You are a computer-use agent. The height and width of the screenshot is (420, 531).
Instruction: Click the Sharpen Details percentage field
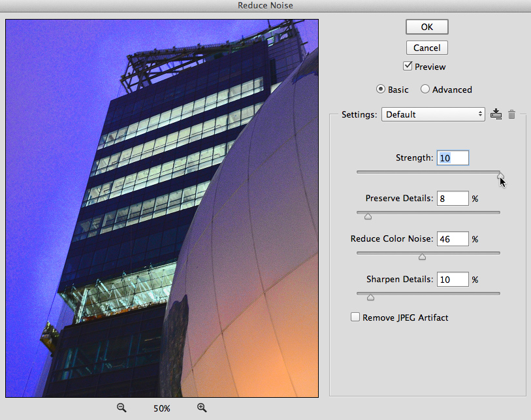pyautogui.click(x=453, y=279)
